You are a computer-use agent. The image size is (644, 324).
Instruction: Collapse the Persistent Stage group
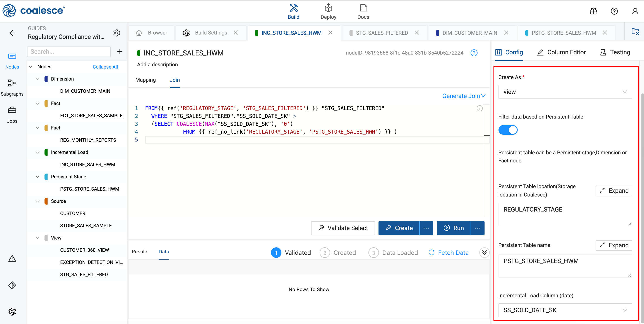point(38,177)
